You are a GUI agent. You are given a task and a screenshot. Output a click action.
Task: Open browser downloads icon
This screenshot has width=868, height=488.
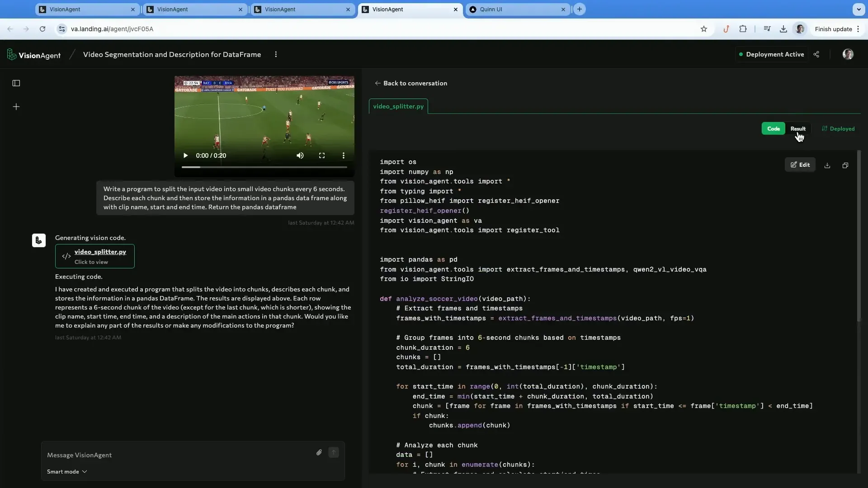(x=783, y=29)
